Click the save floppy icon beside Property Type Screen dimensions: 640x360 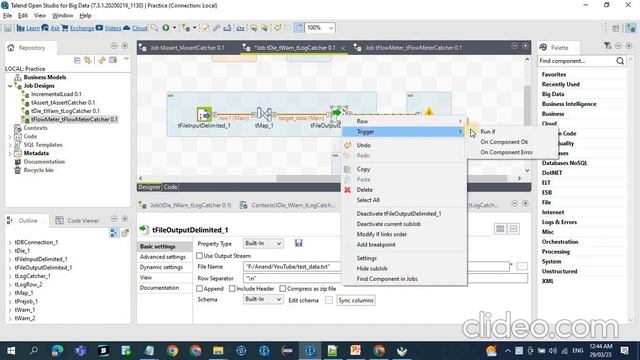click(x=299, y=243)
